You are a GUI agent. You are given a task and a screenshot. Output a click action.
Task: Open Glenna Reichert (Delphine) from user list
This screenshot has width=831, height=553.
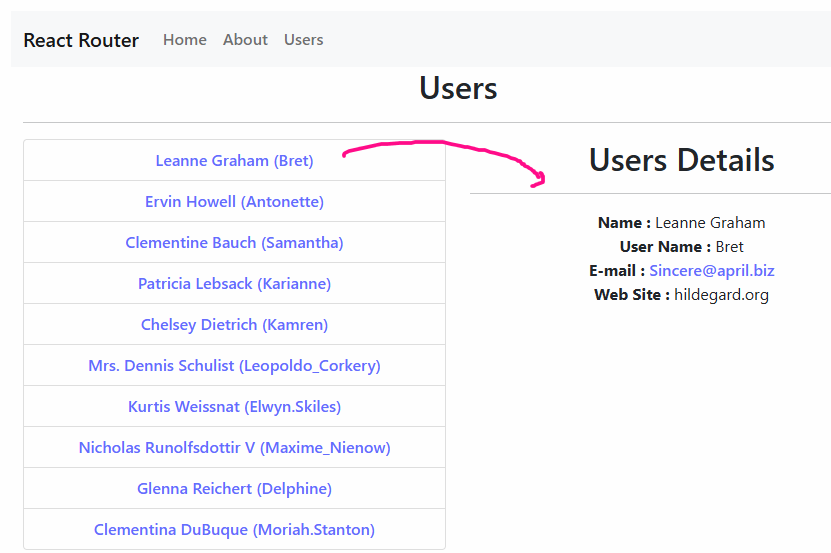[234, 489]
